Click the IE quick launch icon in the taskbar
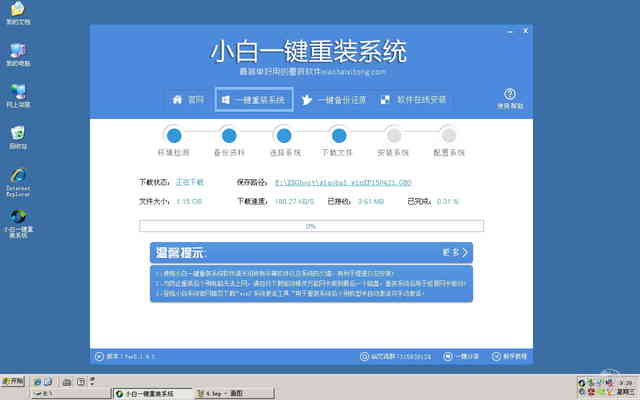640x400 pixels. coord(38,382)
